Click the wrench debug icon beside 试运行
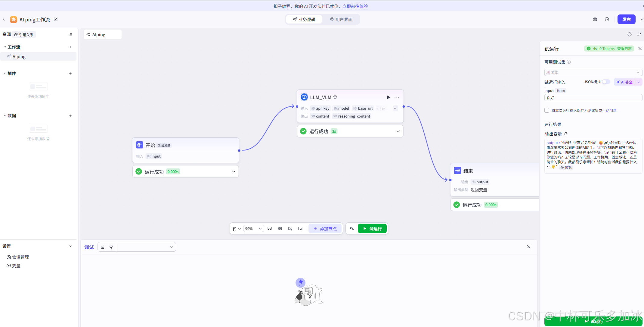644x327 pixels. (352, 228)
